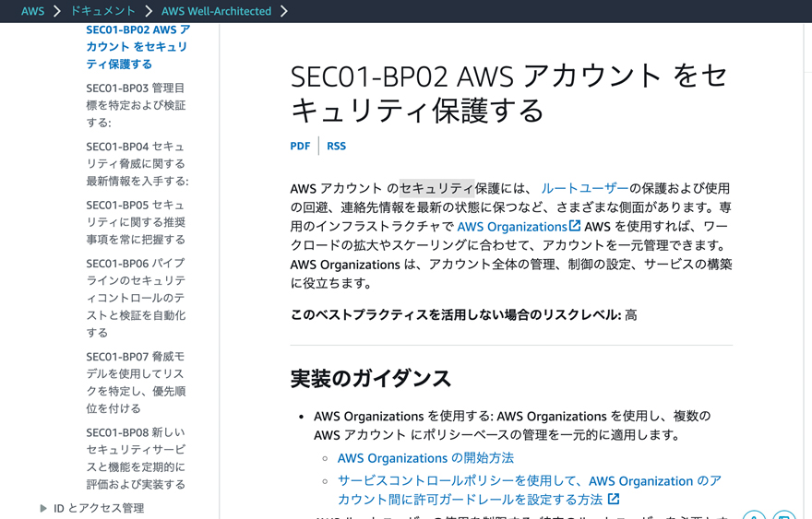Select SEC01-BP02 AWS アカウント sidebar item
The image size is (812, 519).
(137, 47)
